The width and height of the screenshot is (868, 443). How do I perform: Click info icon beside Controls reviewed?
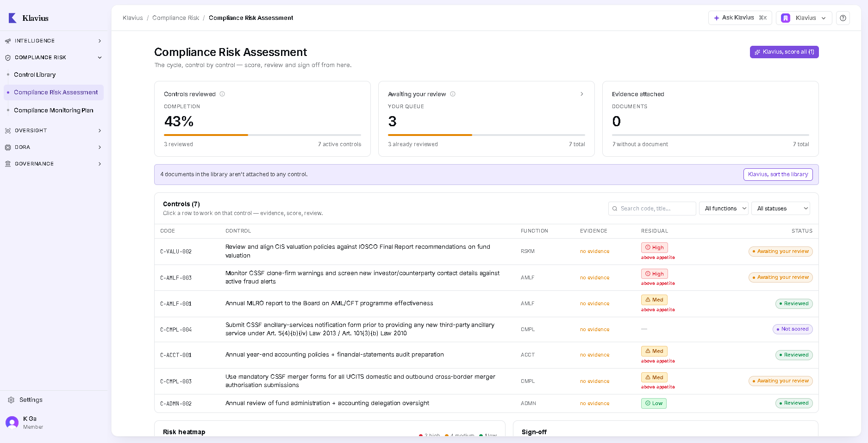pos(222,94)
